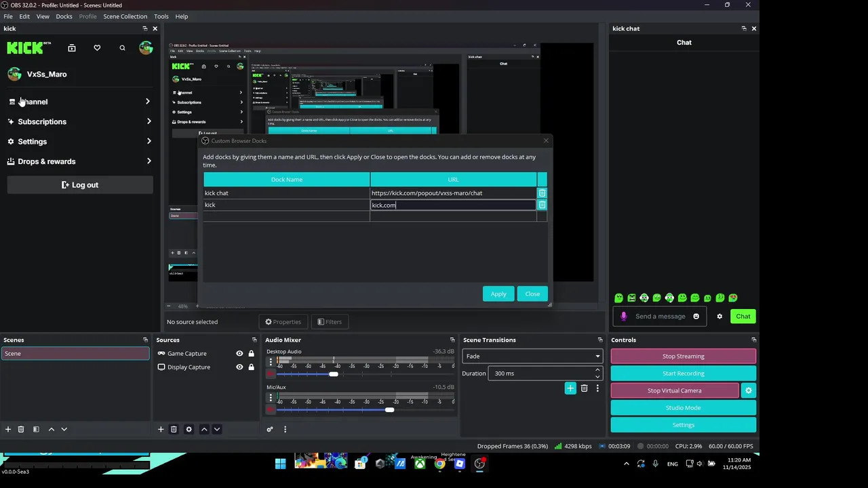
Task: Toggle the Game Capture lock
Action: point(251,354)
